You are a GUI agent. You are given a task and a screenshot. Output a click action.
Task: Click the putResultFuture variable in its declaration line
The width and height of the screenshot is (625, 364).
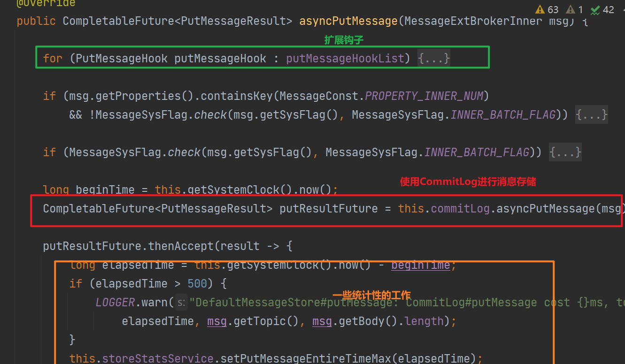click(329, 209)
